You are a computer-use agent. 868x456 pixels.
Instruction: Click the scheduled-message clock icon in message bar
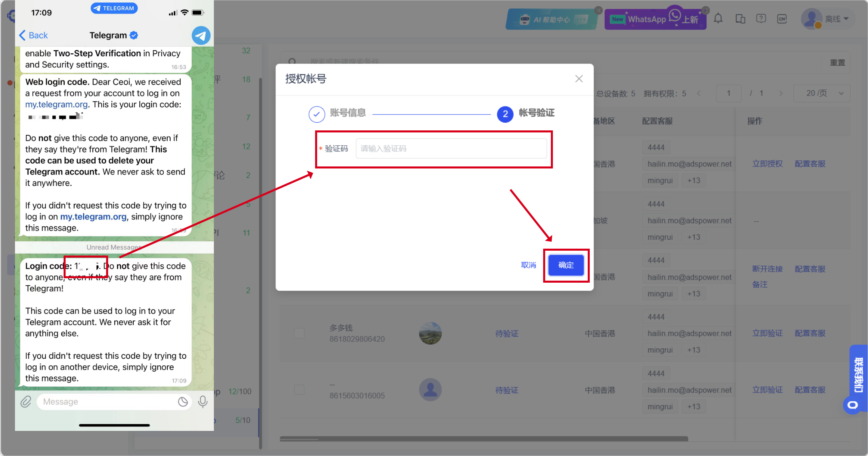(183, 401)
